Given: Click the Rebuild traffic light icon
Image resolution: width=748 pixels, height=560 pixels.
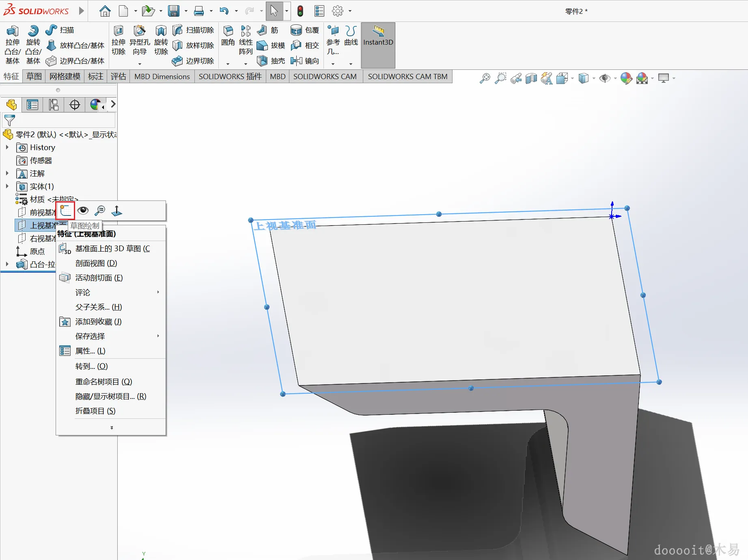Looking at the screenshot, I should click(x=300, y=11).
